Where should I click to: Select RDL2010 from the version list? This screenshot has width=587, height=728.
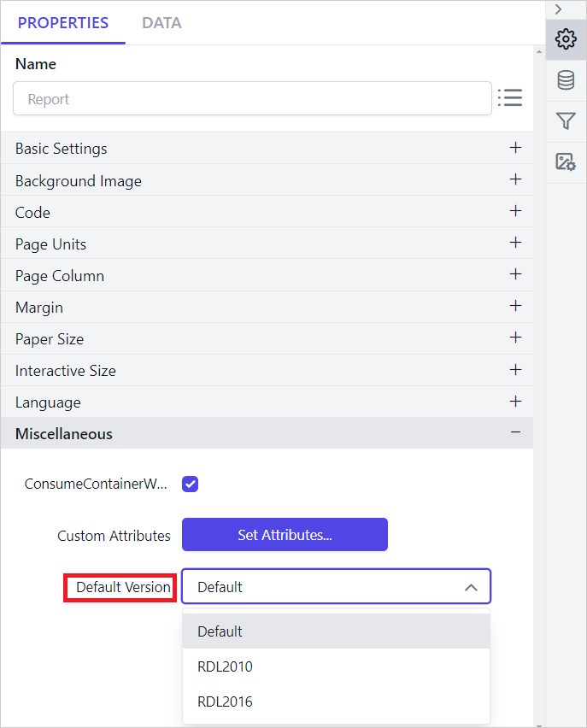[225, 666]
